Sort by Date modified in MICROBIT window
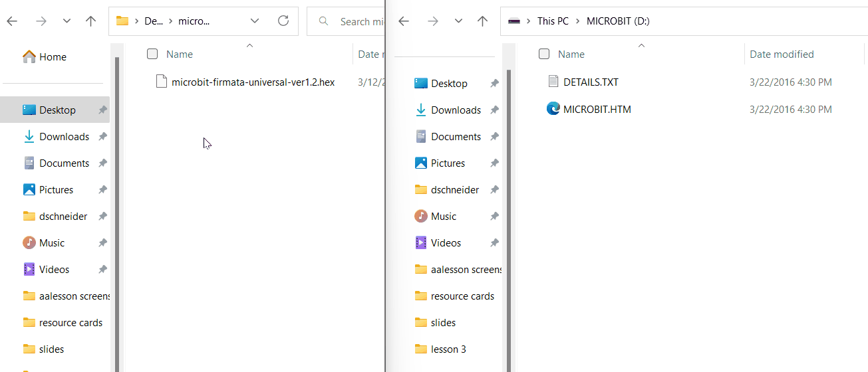868x372 pixels. click(x=782, y=54)
